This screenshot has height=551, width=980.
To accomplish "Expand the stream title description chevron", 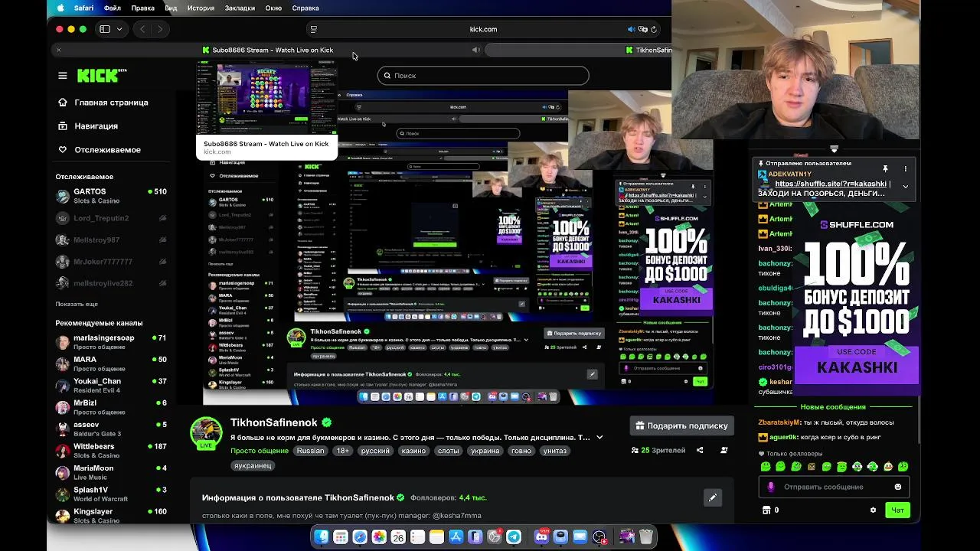I will tap(599, 438).
